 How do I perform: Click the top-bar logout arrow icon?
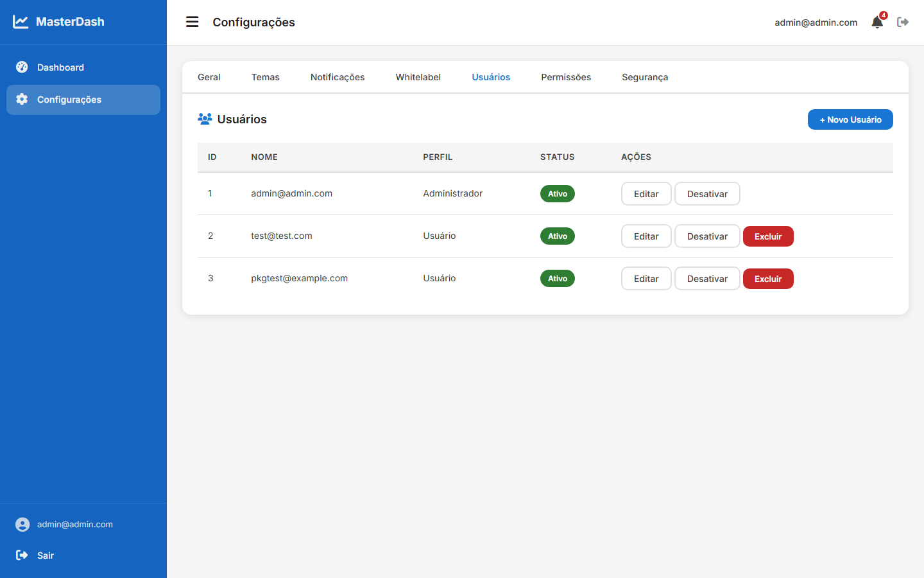tap(903, 22)
